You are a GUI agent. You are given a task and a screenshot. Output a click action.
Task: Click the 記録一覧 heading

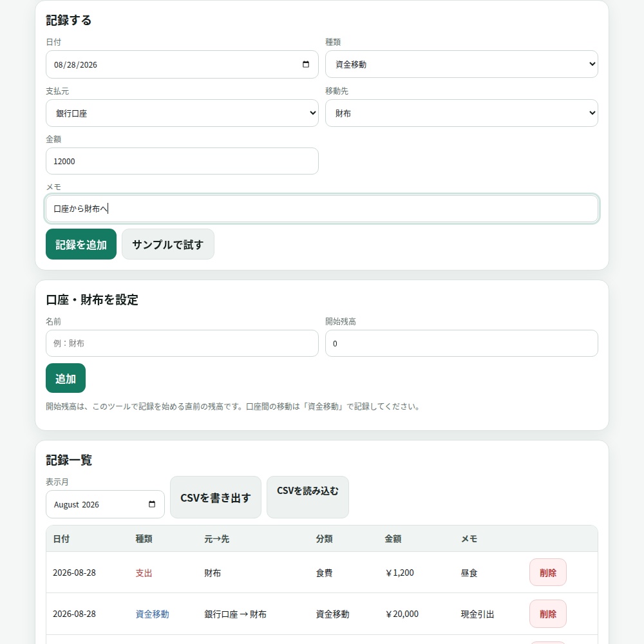pos(69,460)
